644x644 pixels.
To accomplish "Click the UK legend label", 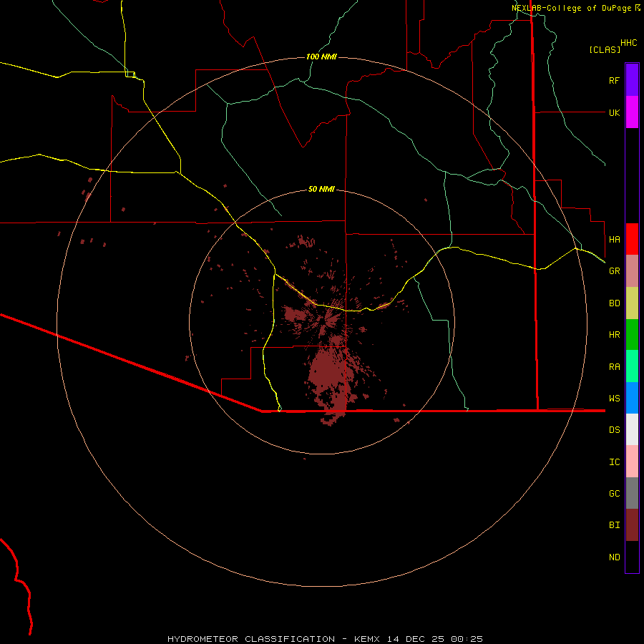I will coord(614,112).
